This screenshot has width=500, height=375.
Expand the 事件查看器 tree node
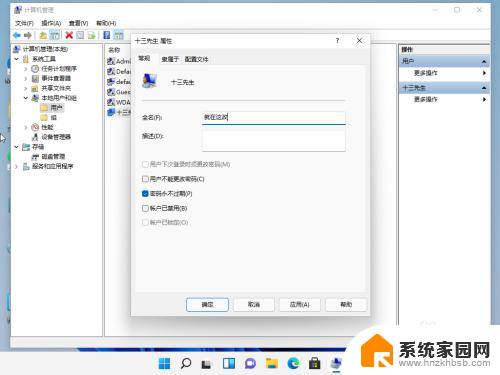coord(26,78)
